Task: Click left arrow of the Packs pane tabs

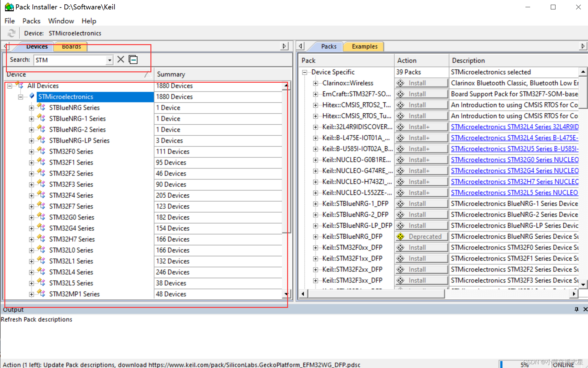Action: (x=301, y=46)
